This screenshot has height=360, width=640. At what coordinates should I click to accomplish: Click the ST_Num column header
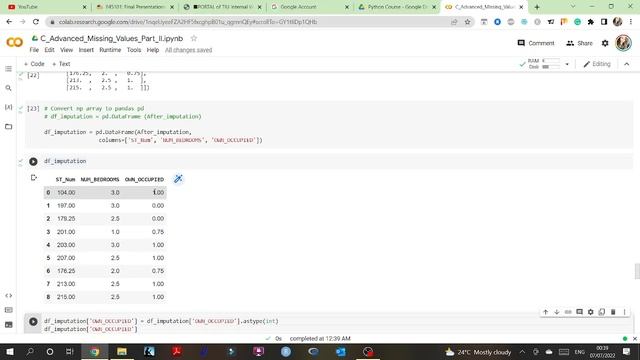pyautogui.click(x=65, y=180)
